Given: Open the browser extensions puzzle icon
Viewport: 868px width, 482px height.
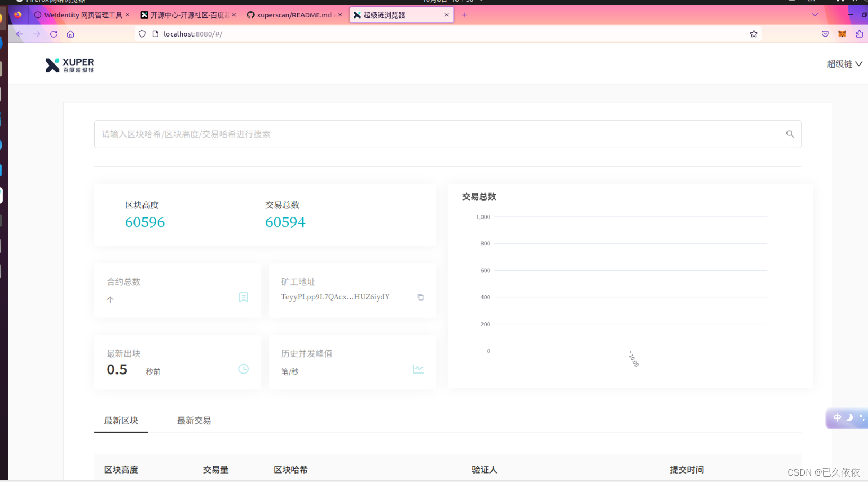Looking at the screenshot, I should coord(859,34).
